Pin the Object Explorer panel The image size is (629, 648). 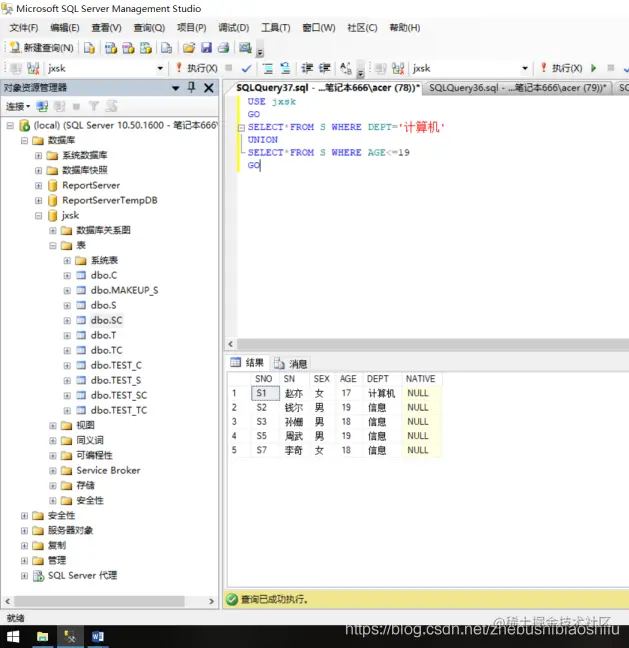tap(191, 87)
